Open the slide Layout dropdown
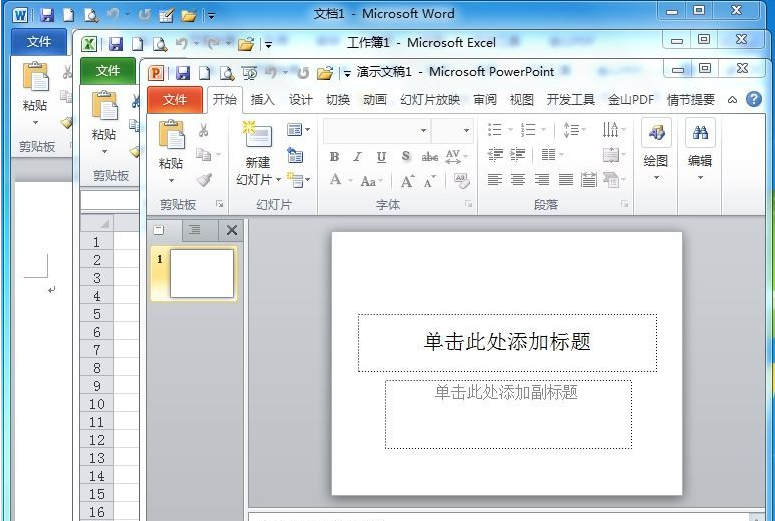Image resolution: width=775 pixels, height=521 pixels. [x=299, y=130]
